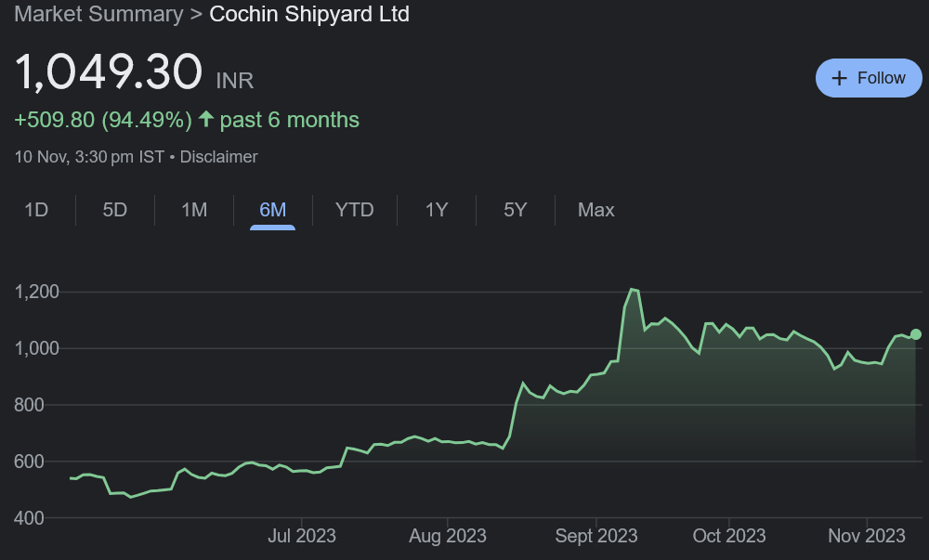Click the plus icon on Follow button
The width and height of the screenshot is (929, 560).
(x=840, y=78)
